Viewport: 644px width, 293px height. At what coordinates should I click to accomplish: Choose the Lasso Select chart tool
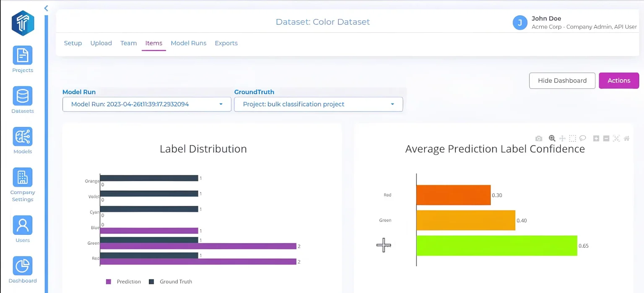(x=582, y=138)
